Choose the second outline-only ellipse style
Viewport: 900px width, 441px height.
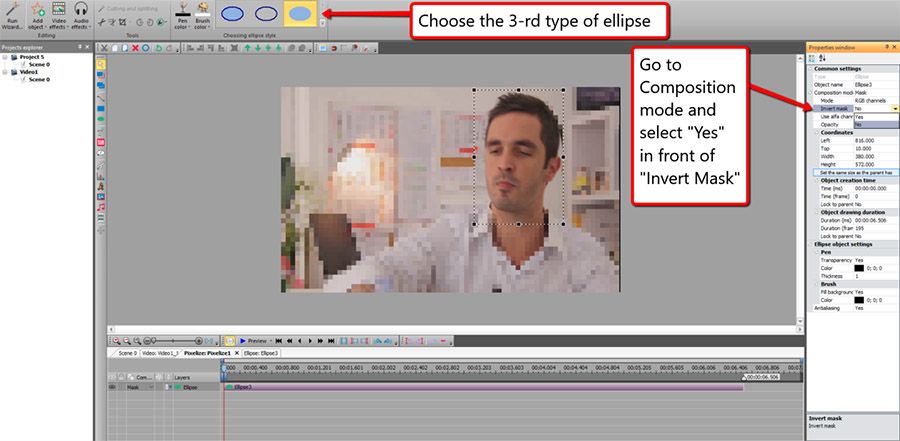point(266,14)
